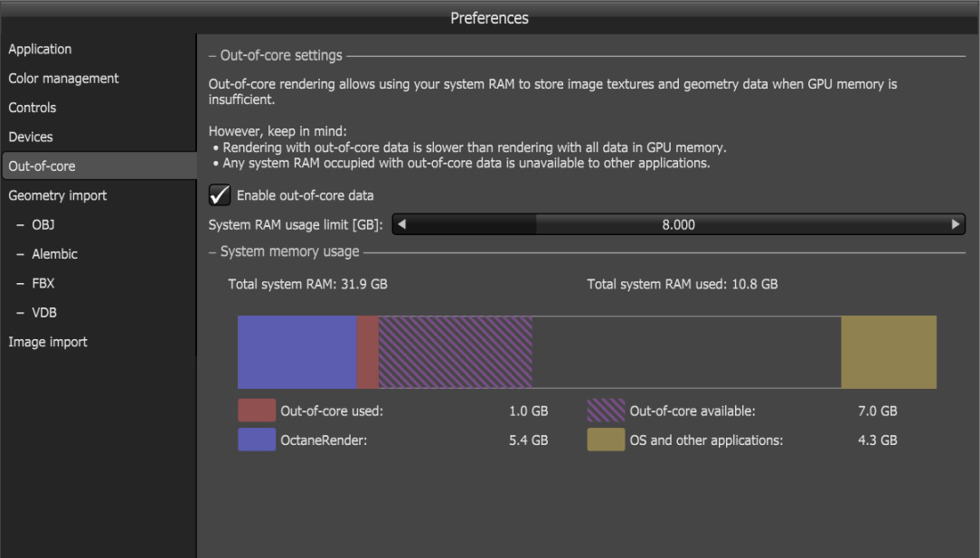Open the Color management section
The height and width of the screenshot is (558, 980).
[x=63, y=79]
